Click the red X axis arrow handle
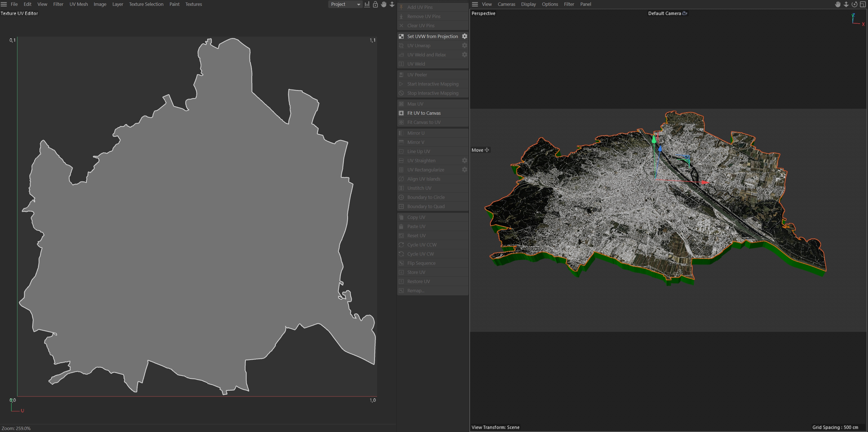The width and height of the screenshot is (868, 432). pyautogui.click(x=705, y=182)
